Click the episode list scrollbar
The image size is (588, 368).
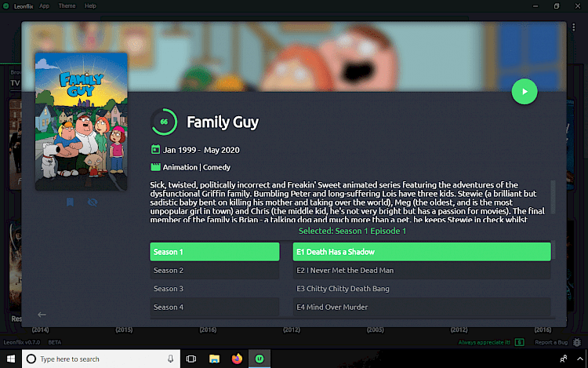pos(554,250)
